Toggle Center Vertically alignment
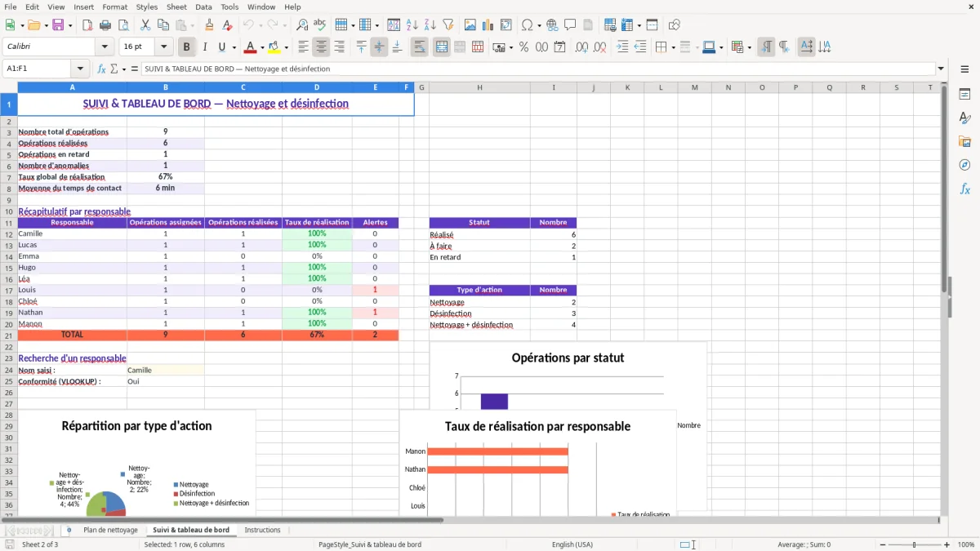This screenshot has height=551, width=980. coord(379,47)
